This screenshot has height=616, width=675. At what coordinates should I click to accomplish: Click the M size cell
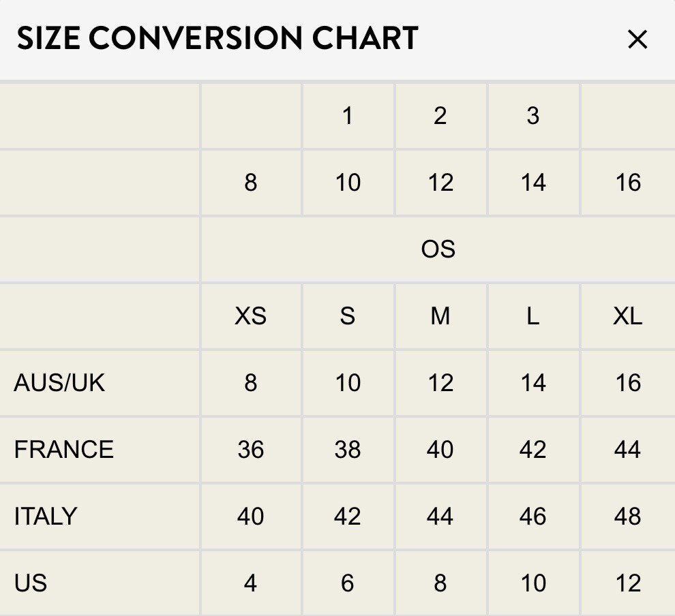click(440, 316)
